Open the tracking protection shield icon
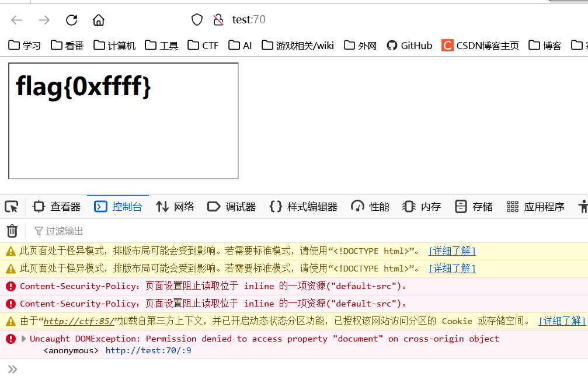 tap(197, 19)
